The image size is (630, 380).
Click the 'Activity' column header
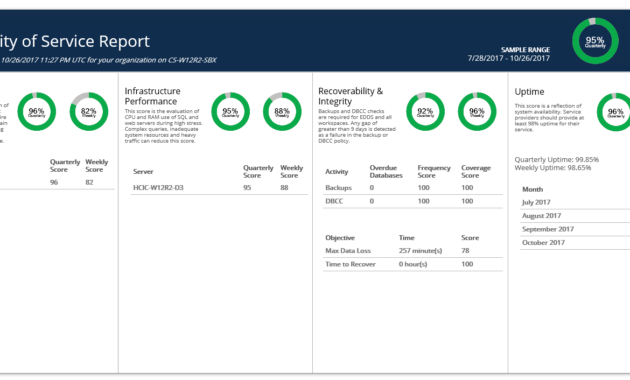tap(336, 172)
